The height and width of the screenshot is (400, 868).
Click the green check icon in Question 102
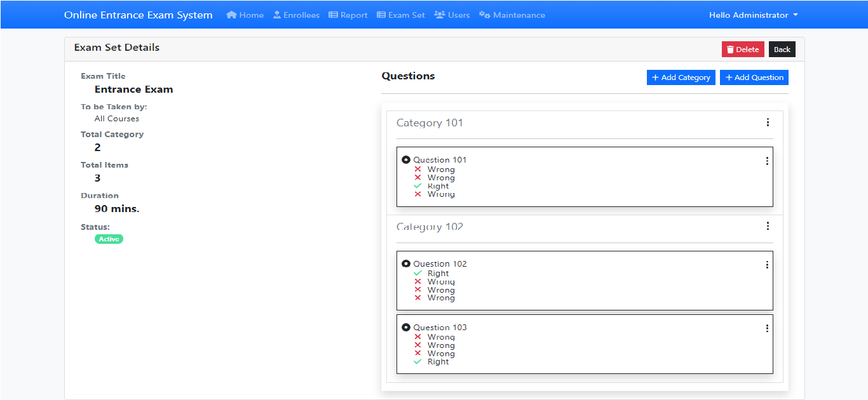417,274
